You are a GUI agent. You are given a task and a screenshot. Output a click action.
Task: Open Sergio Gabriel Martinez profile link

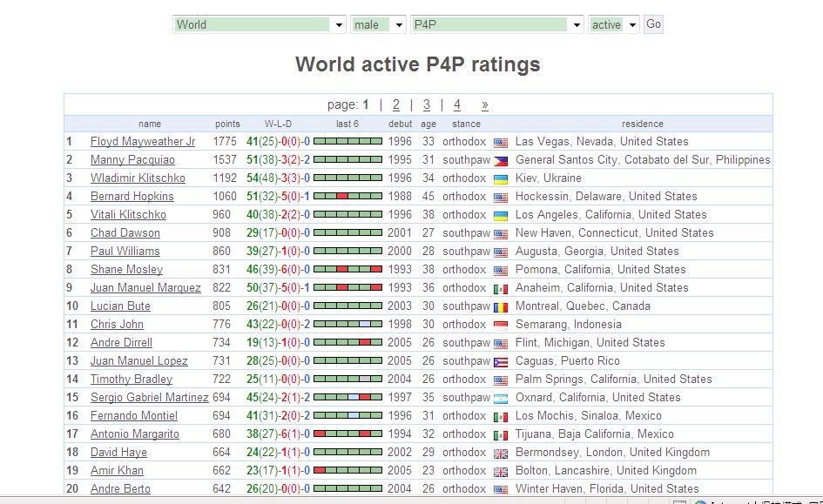coord(149,398)
